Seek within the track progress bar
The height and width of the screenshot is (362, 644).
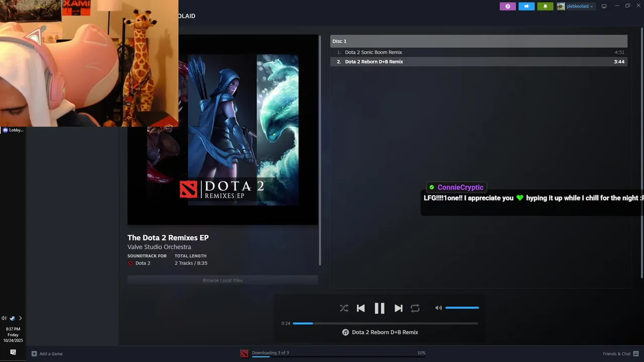tap(385, 323)
